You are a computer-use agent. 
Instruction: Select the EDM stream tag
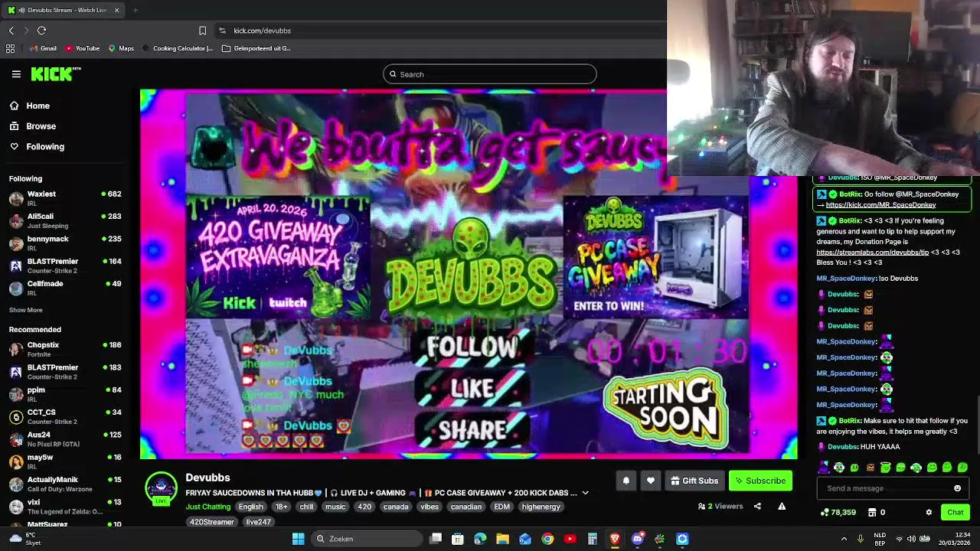tap(501, 507)
